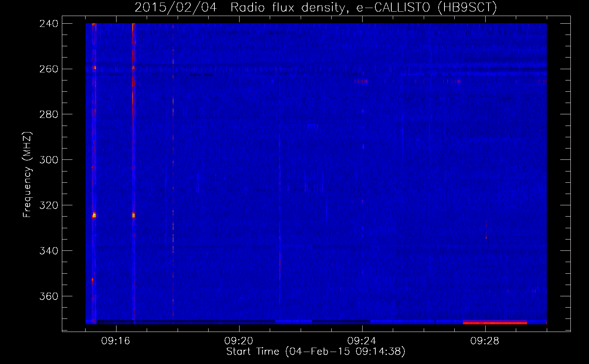Click the 340 frequency tick label

click(x=49, y=251)
